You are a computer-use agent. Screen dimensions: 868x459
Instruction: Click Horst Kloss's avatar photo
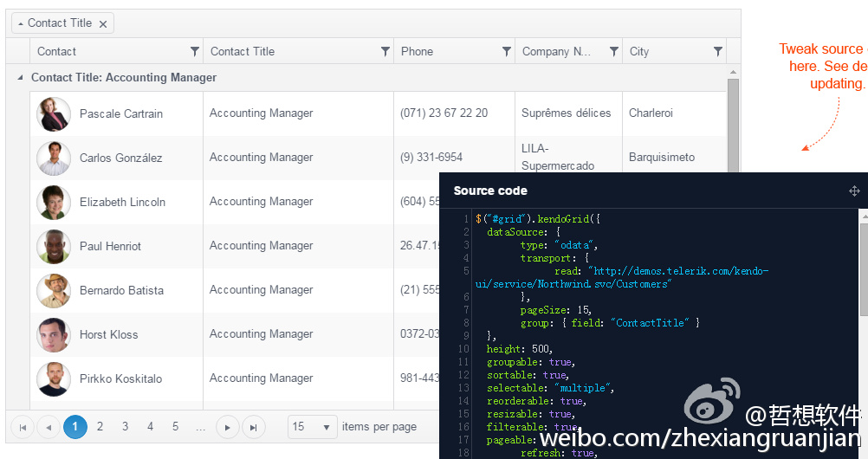(x=54, y=335)
